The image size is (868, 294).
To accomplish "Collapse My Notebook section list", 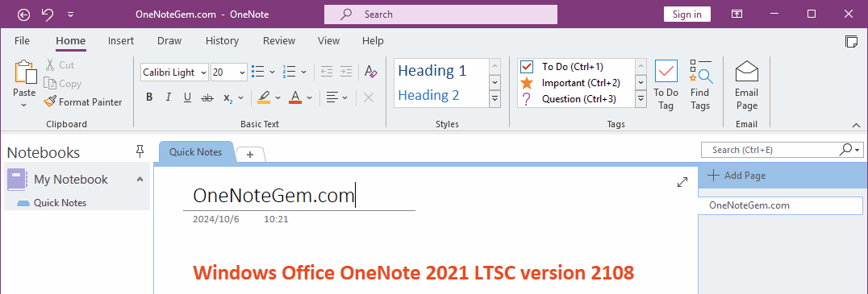I will point(140,179).
